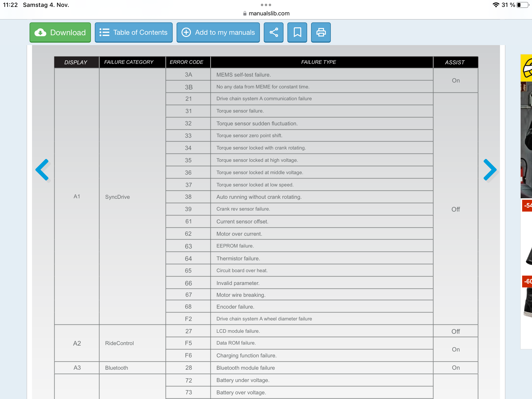
Task: Add to my manuals
Action: coord(218,33)
